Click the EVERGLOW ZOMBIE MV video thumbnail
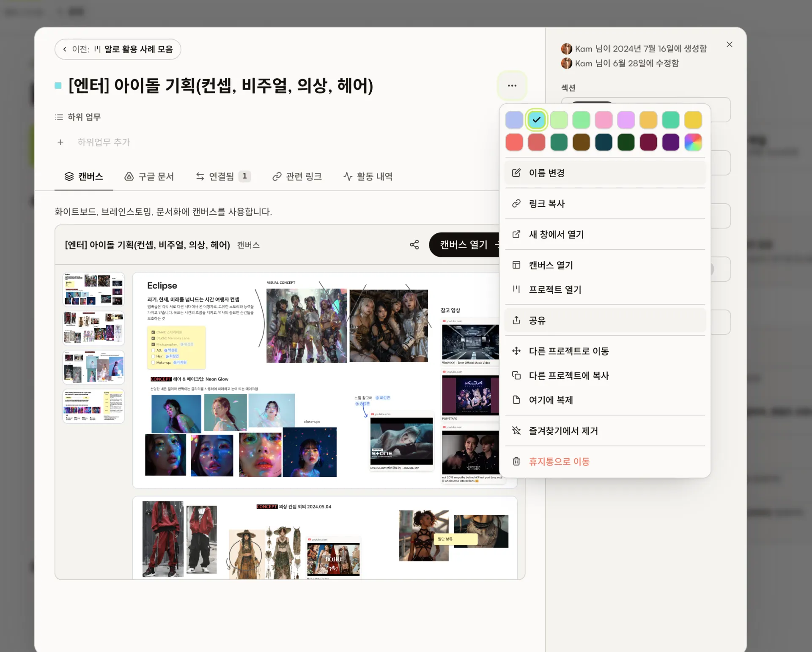Viewport: 812px width, 652px height. tap(401, 441)
